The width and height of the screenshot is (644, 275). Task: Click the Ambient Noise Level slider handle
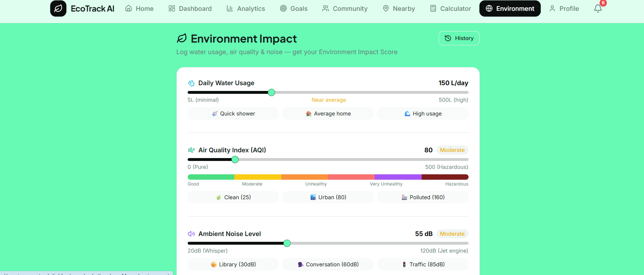[287, 243]
